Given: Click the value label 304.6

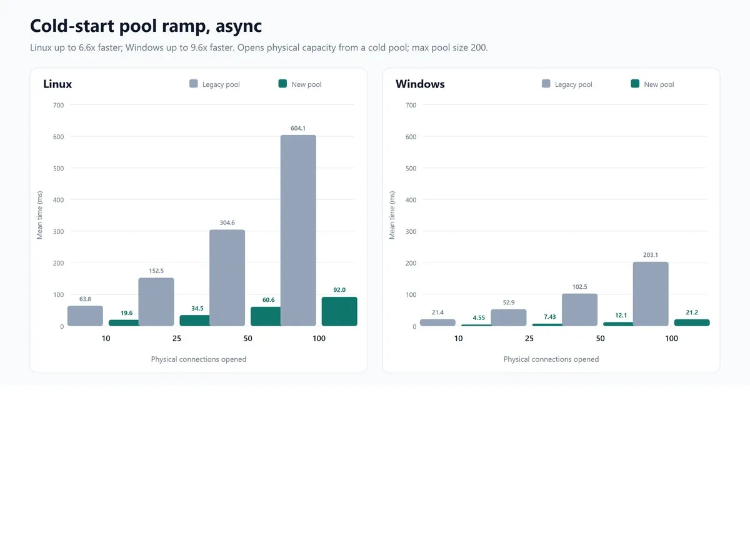Looking at the screenshot, I should [227, 222].
